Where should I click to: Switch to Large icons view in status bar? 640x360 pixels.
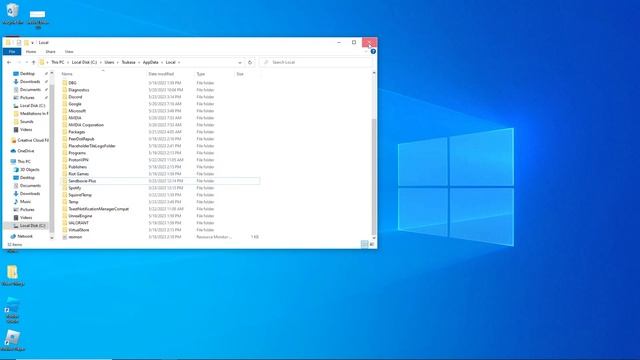pos(372,244)
